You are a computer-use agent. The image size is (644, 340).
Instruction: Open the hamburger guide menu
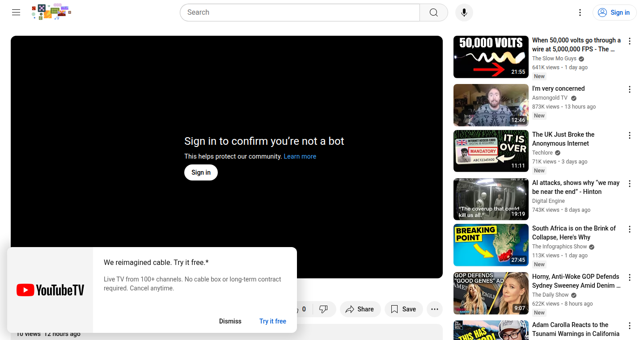point(16,13)
